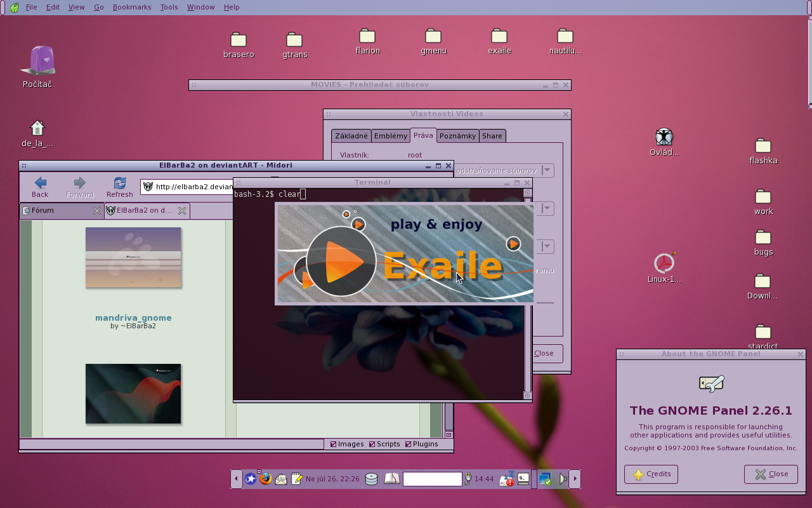Open the View menu
Viewport: 812px width, 508px height.
(76, 7)
